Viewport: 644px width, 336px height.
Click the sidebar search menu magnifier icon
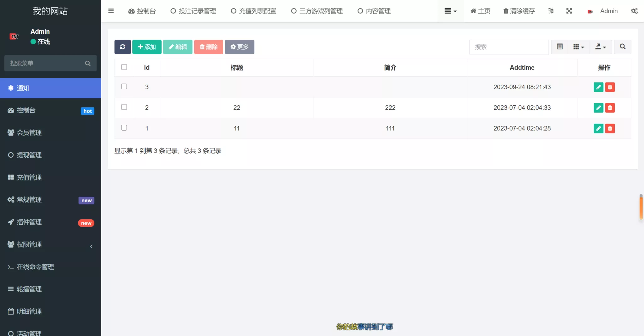click(x=88, y=63)
